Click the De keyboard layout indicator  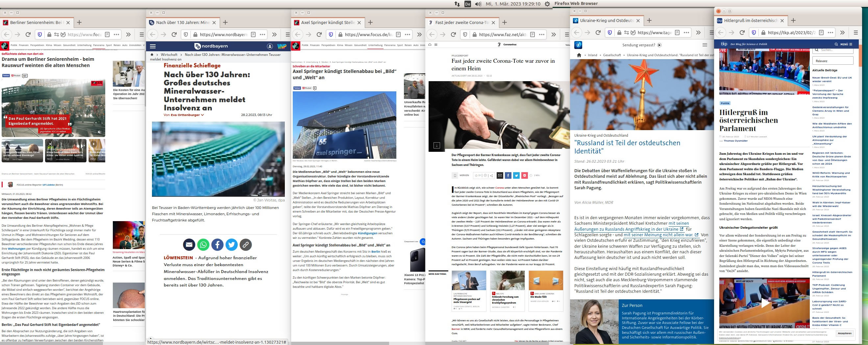tap(467, 4)
